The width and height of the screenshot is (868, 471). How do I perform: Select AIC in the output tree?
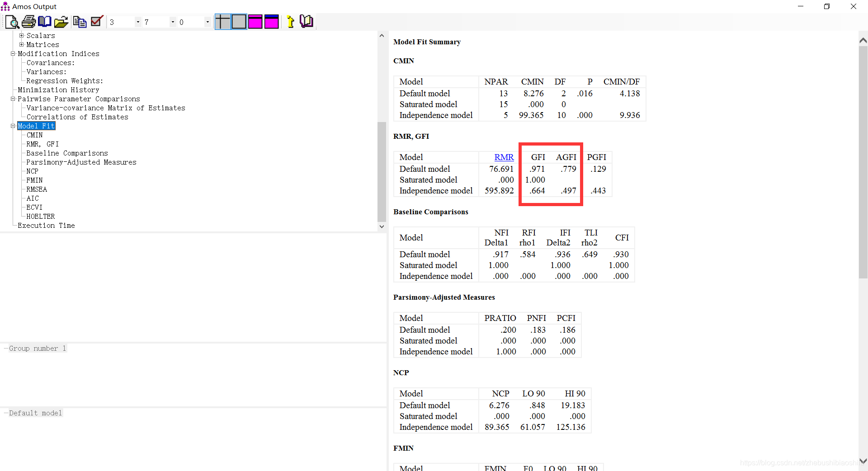tap(33, 198)
